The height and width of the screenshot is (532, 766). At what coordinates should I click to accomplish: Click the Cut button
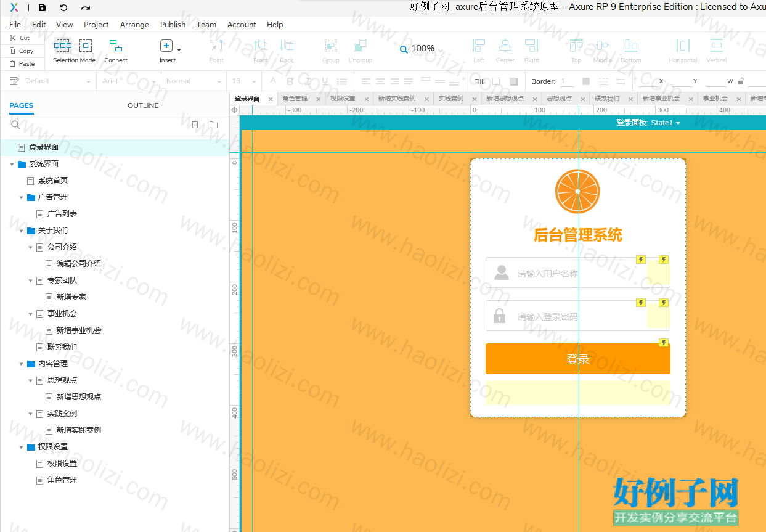pos(20,38)
